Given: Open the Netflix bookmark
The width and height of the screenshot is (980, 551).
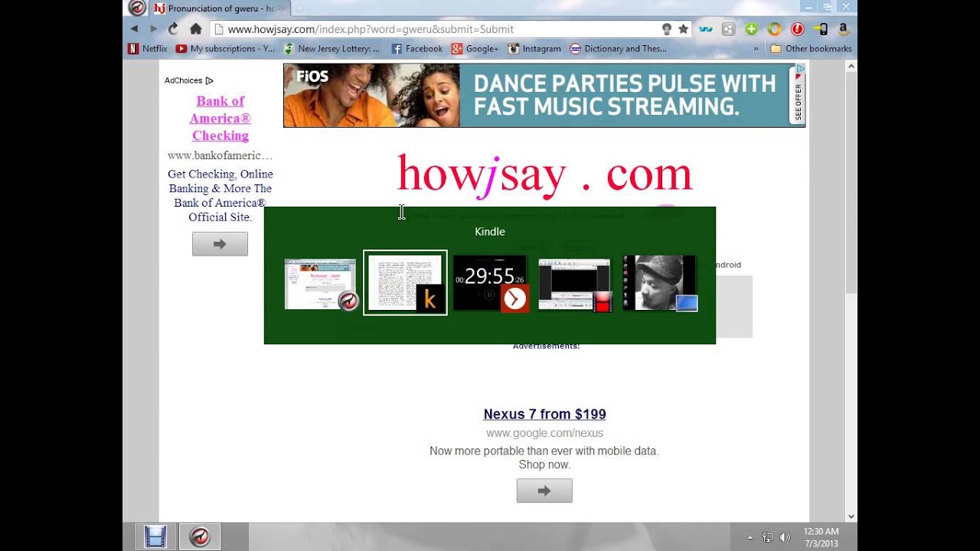Looking at the screenshot, I should [147, 48].
